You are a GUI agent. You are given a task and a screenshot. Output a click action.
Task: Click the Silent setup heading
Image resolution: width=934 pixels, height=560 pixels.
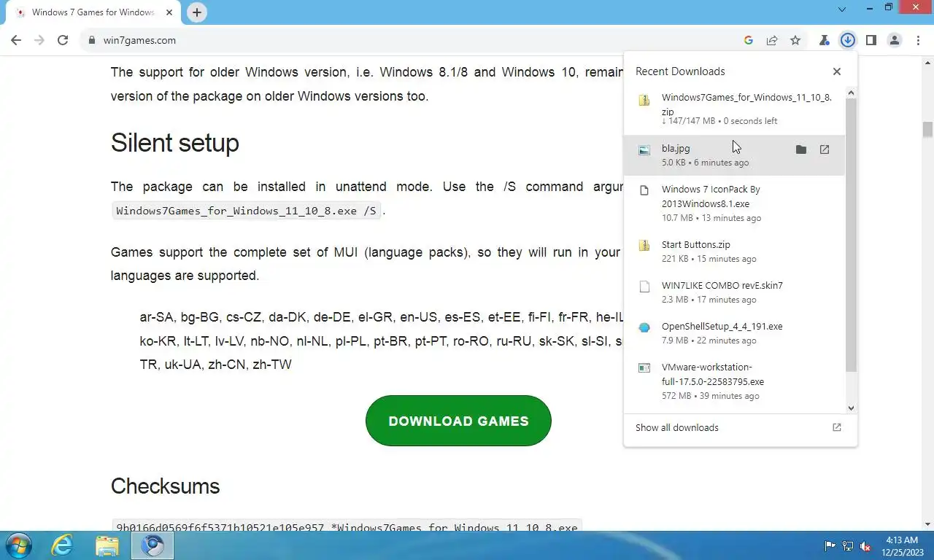[x=175, y=143]
